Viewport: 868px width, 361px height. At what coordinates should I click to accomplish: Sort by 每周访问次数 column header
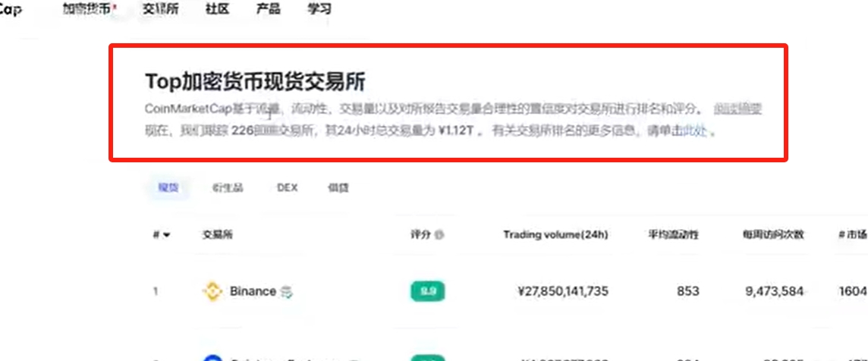pos(773,235)
